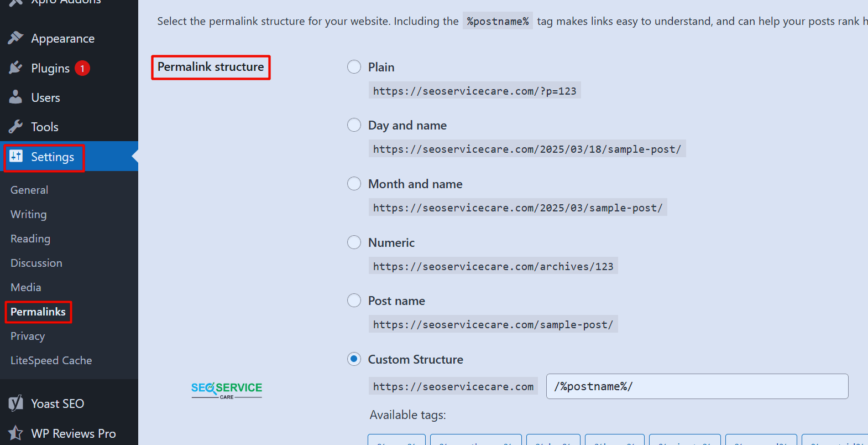Select the Post name option
Viewport: 868px width, 445px height.
coord(354,301)
